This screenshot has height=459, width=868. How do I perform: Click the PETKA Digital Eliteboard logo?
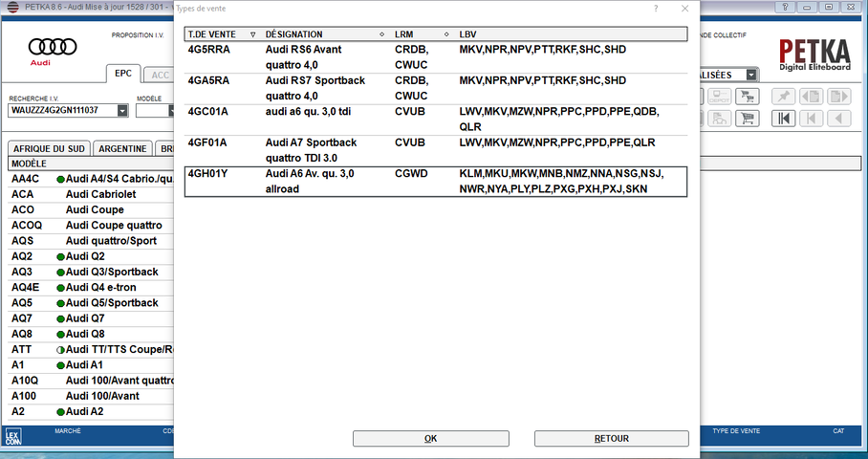[814, 55]
